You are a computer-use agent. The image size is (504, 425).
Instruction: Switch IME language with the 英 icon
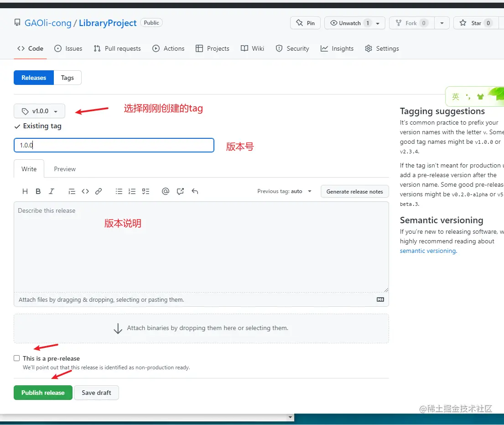point(456,96)
